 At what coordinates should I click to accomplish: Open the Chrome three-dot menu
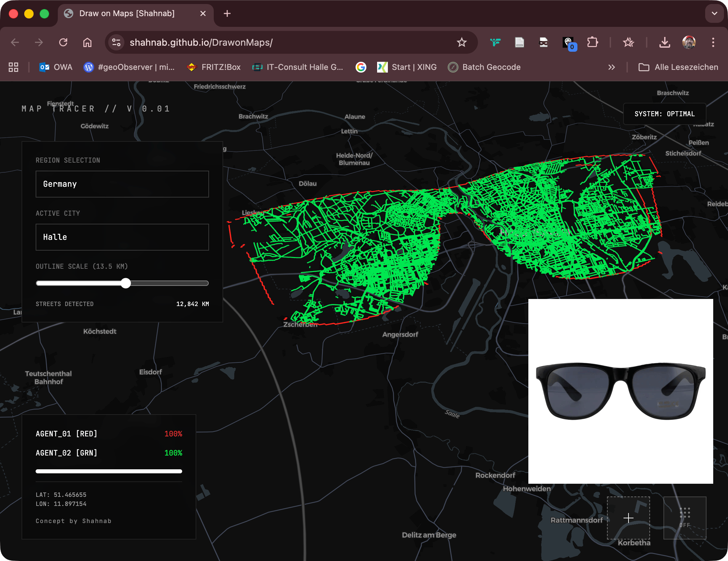click(x=713, y=42)
